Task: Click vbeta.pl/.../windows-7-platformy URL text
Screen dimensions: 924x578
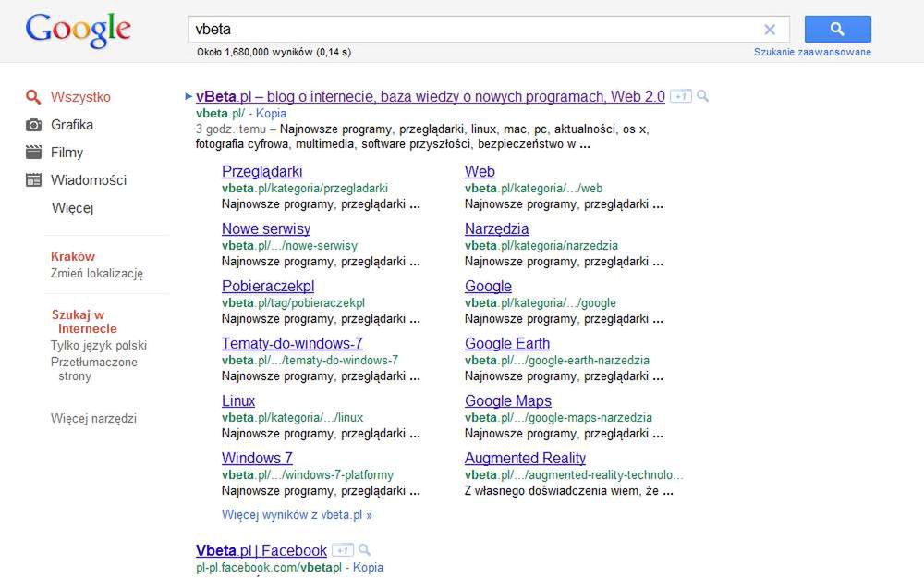Action: pyautogui.click(x=307, y=474)
